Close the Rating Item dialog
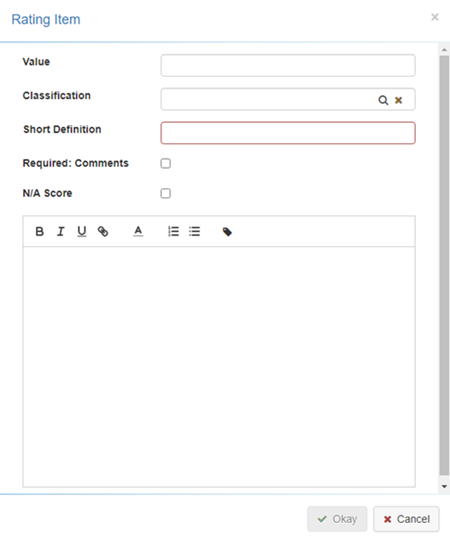Screen dimensions: 450x540 [435, 17]
